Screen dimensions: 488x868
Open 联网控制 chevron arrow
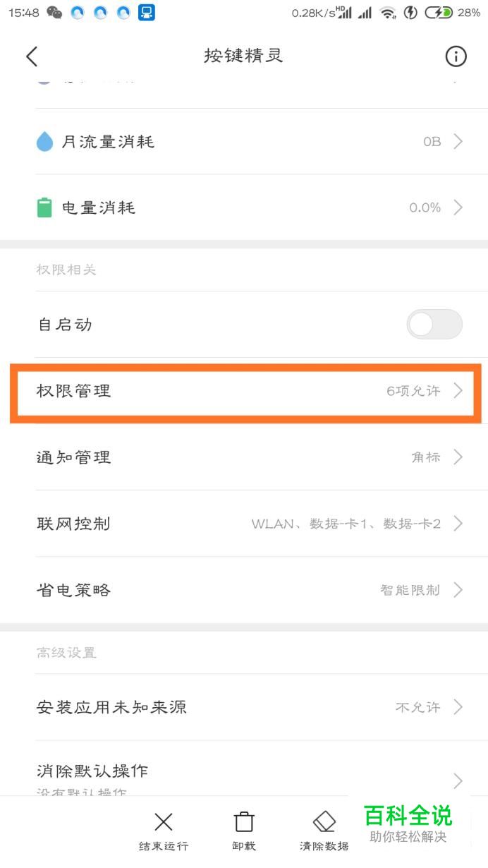[x=458, y=524]
